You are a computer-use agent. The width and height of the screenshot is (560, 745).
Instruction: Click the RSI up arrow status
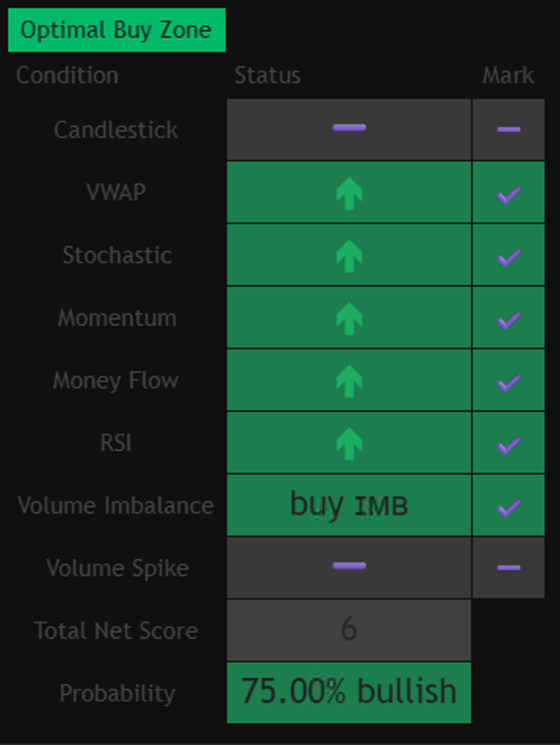349,443
